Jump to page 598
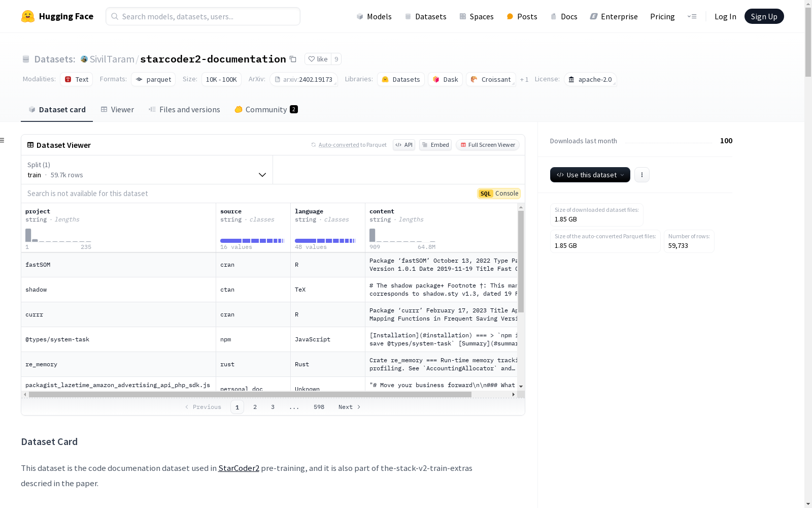The height and width of the screenshot is (508, 812). coord(319,407)
